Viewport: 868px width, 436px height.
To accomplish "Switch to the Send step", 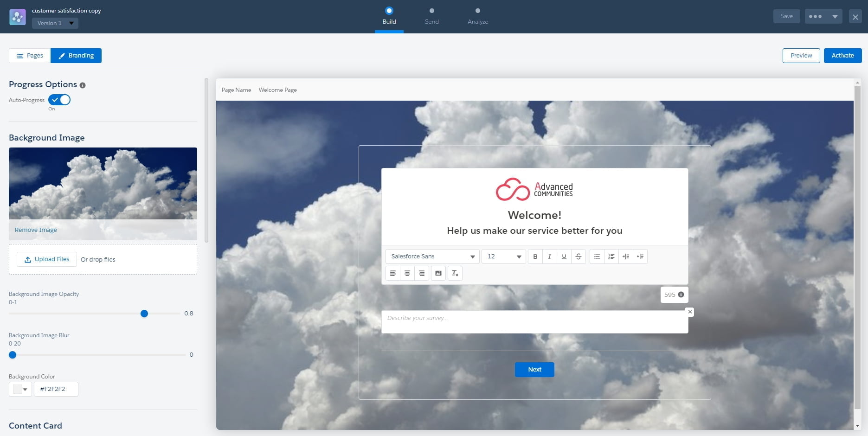I will click(431, 16).
